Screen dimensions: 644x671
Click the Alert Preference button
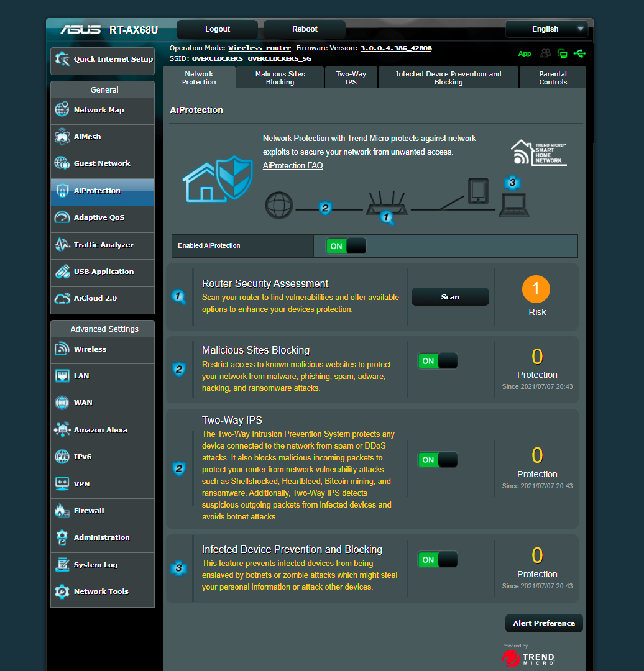(544, 623)
